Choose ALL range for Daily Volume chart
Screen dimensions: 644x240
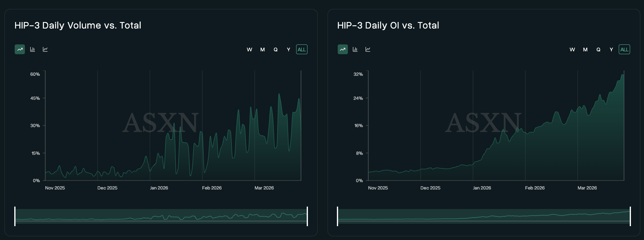click(x=302, y=49)
